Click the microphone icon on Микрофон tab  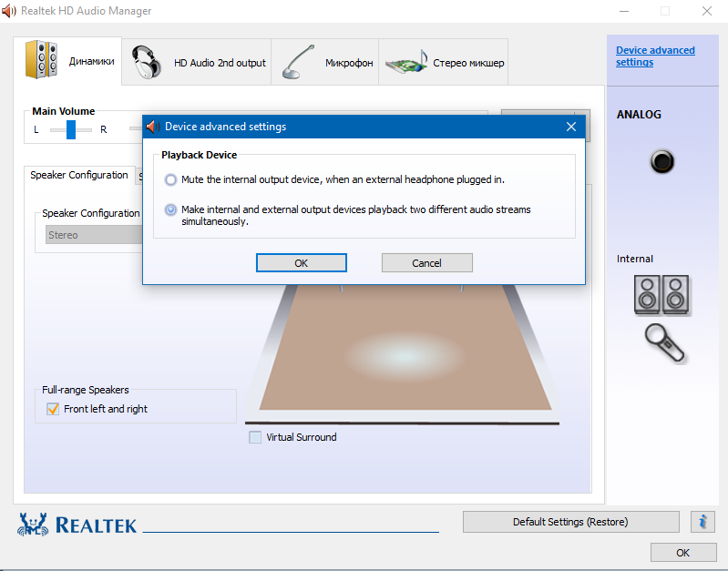click(x=298, y=62)
